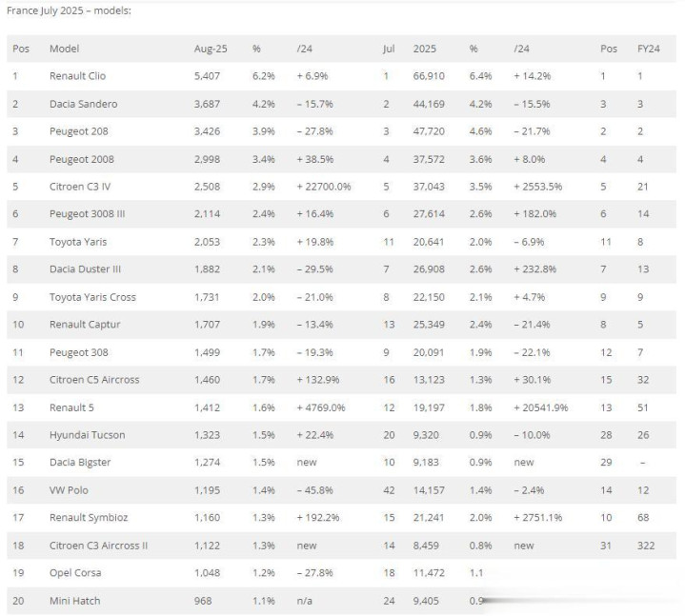The image size is (685, 616).
Task: Select the Renault Symbioz model name
Action: click(x=89, y=518)
